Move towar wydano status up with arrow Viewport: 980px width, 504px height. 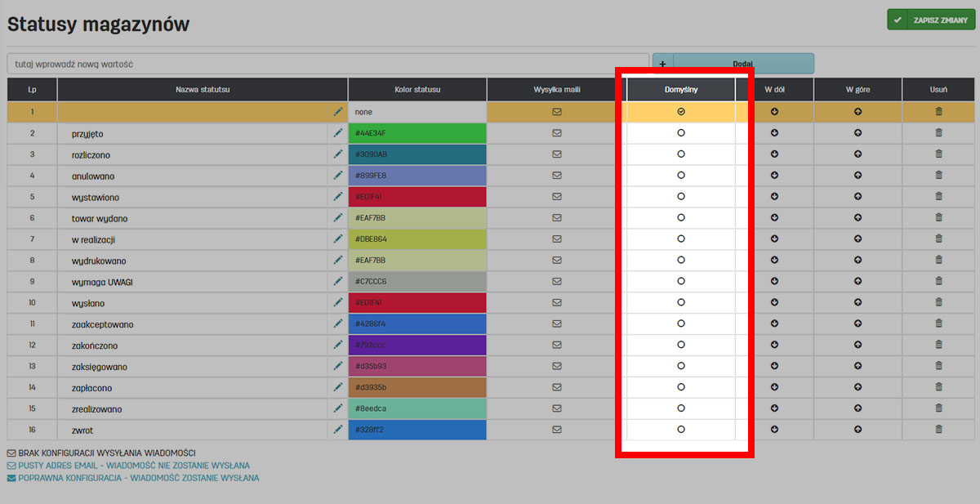tap(857, 218)
